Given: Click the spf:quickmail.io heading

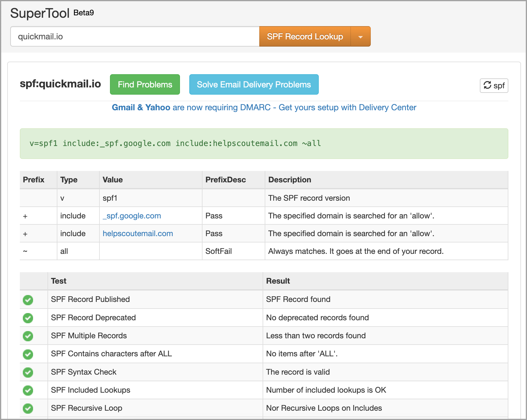Looking at the screenshot, I should click(60, 84).
